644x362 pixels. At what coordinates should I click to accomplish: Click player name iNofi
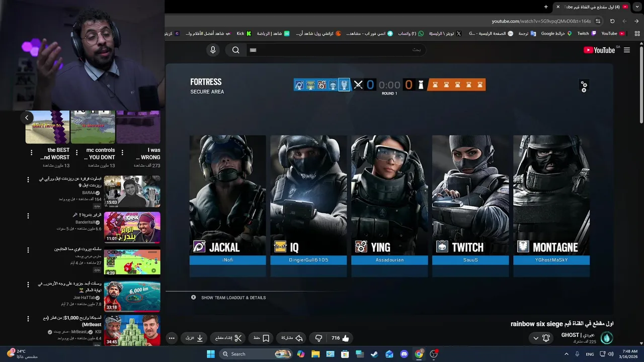pyautogui.click(x=227, y=260)
